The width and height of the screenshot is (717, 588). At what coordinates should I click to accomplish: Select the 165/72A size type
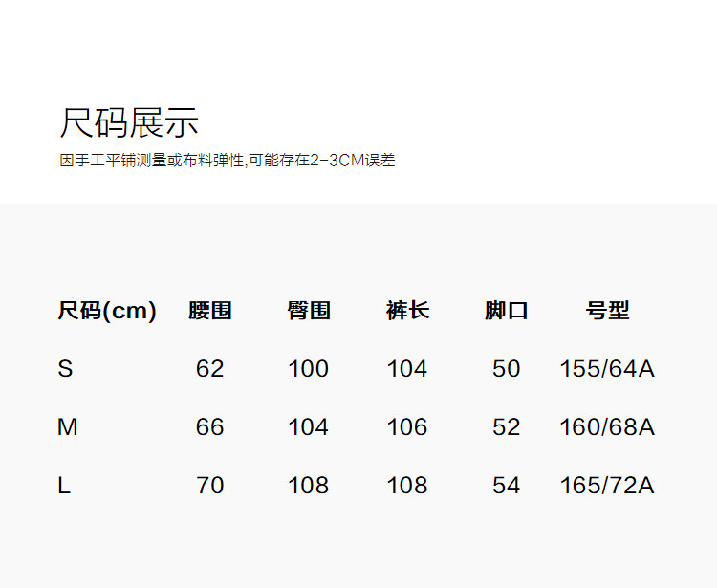click(607, 486)
